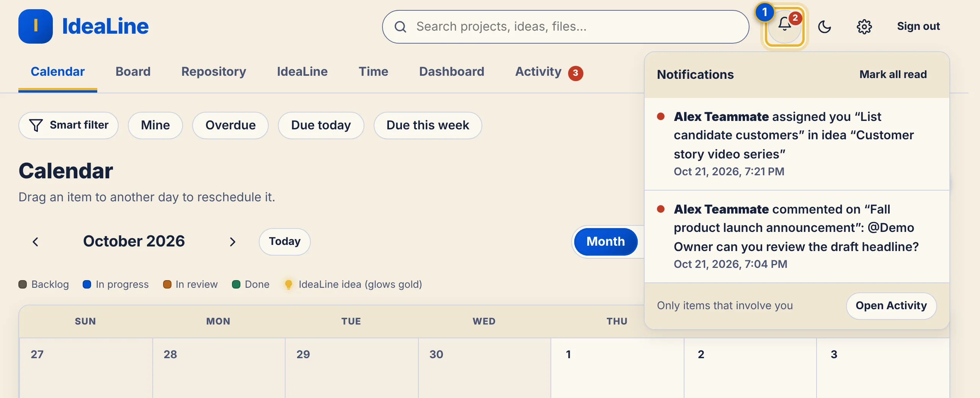Go to previous month arrow

36,241
